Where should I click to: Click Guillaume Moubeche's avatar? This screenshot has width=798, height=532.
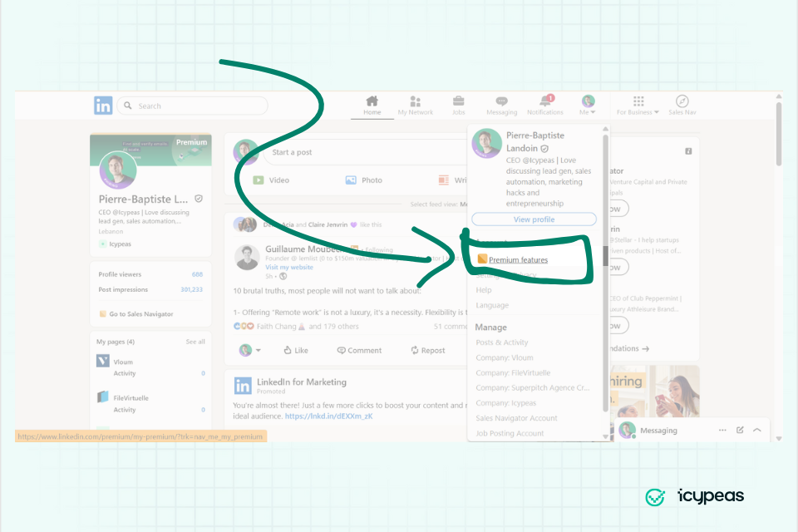point(248,258)
